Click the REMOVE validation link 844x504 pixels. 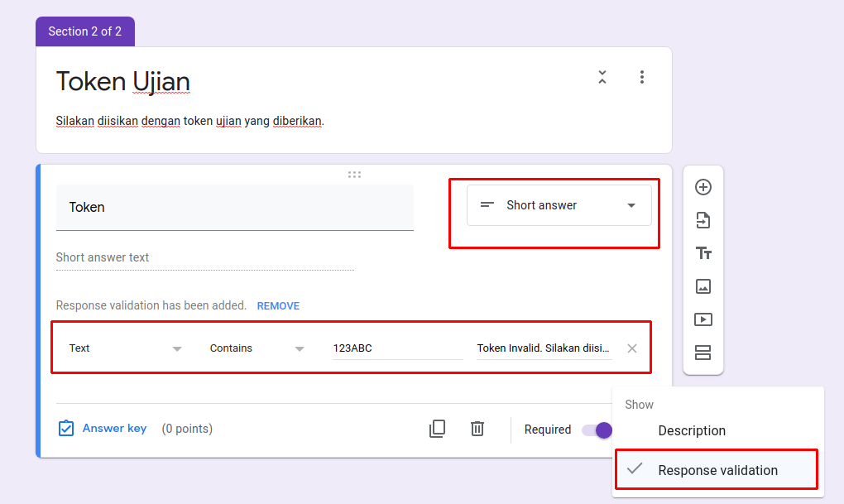[278, 306]
